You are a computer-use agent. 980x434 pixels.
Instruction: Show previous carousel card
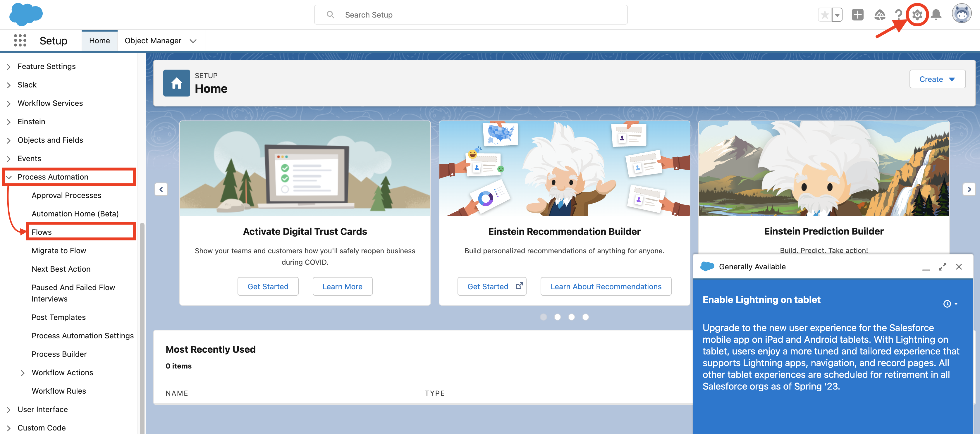click(x=161, y=189)
